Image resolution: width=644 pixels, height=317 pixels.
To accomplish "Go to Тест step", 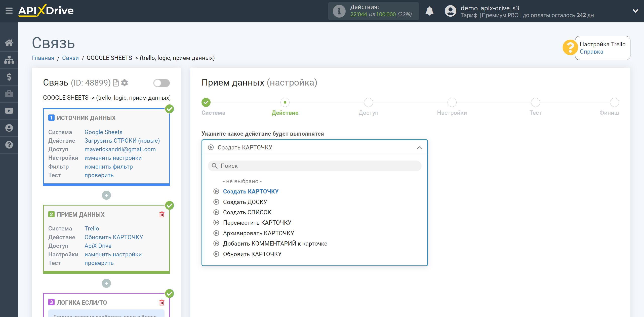I will point(536,102).
